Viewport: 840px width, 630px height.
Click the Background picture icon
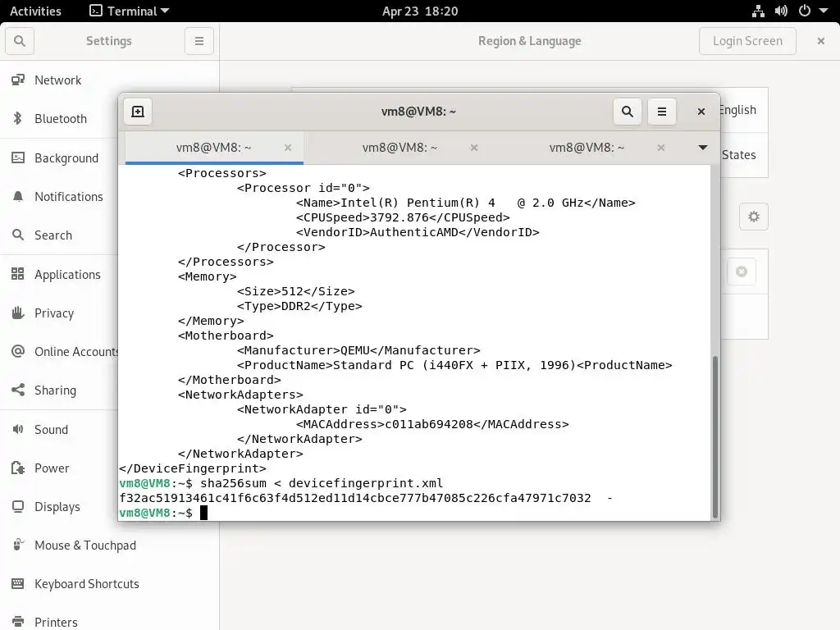(18, 157)
